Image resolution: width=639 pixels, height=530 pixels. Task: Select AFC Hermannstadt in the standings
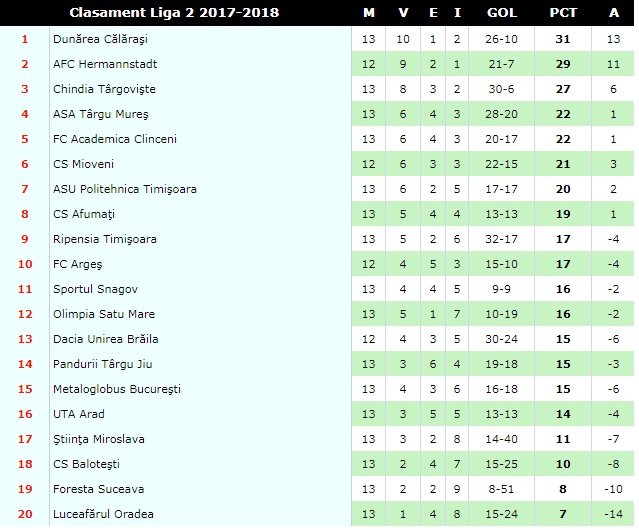pos(105,64)
